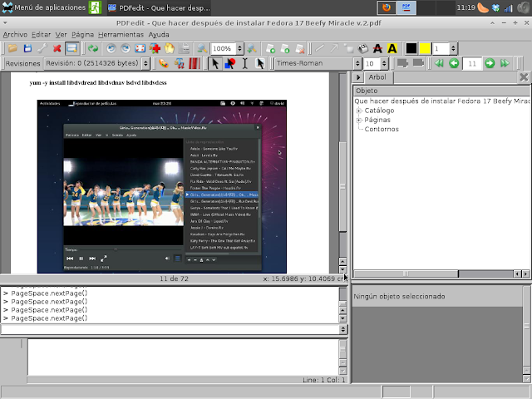Image resolution: width=532 pixels, height=399 pixels.
Task: Click the Objeto column header
Action: tap(441, 91)
